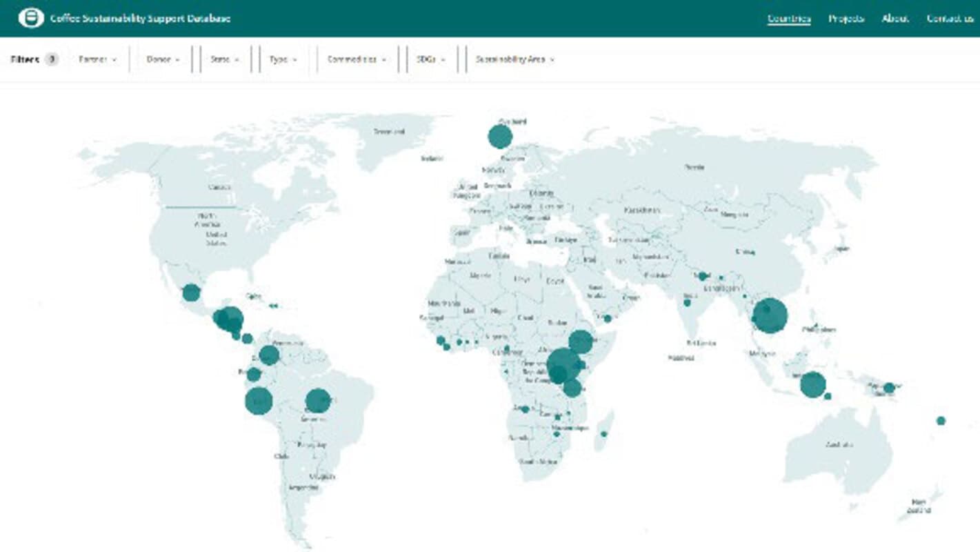Expand the Sustainability Area filter

point(514,59)
